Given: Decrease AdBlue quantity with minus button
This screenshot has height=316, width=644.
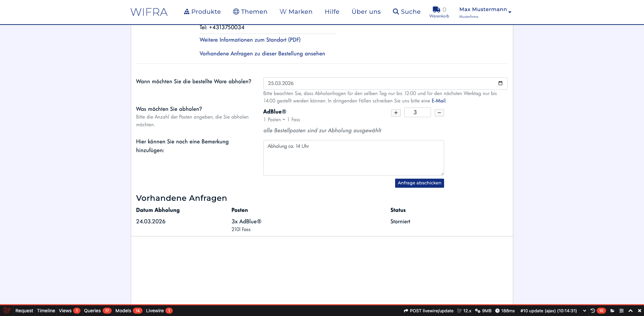Looking at the screenshot, I should (439, 113).
